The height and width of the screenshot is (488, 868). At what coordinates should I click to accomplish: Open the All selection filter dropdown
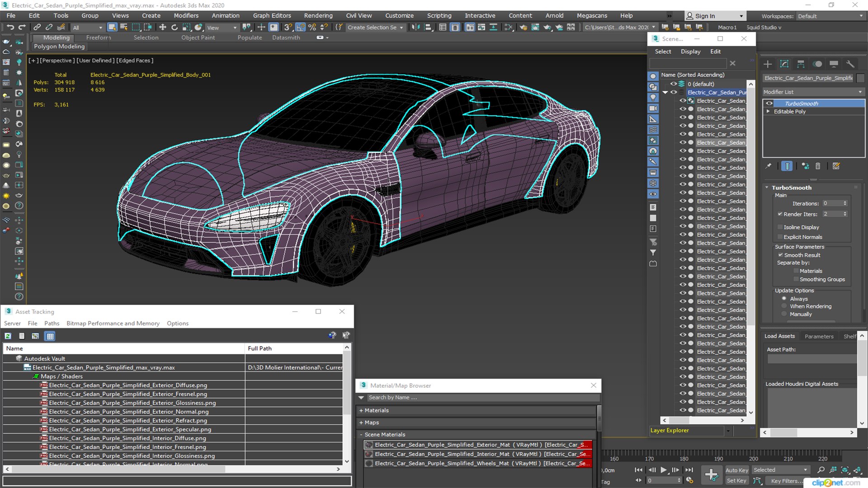click(x=88, y=28)
